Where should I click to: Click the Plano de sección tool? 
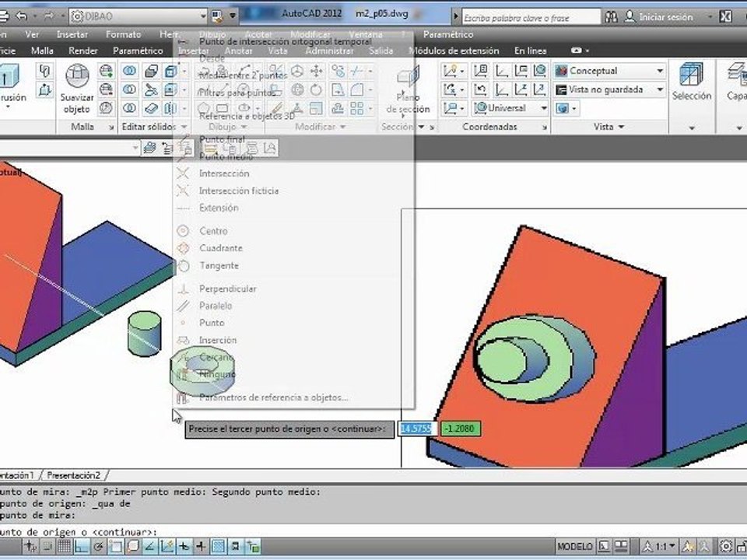pyautogui.click(x=408, y=90)
